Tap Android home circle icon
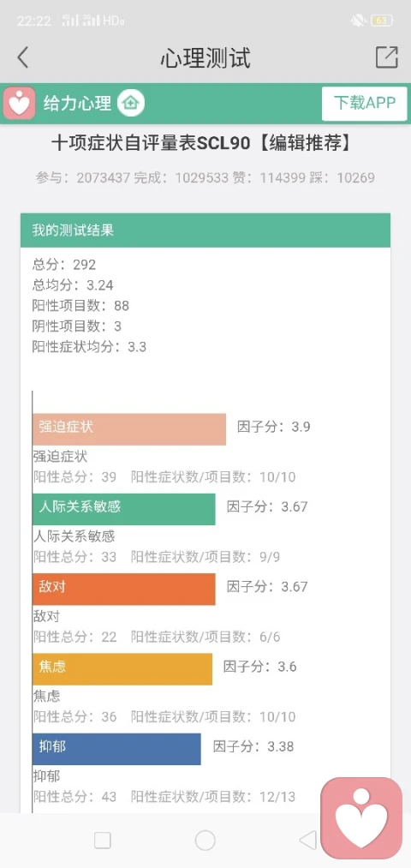The width and height of the screenshot is (411, 868). pos(205,841)
